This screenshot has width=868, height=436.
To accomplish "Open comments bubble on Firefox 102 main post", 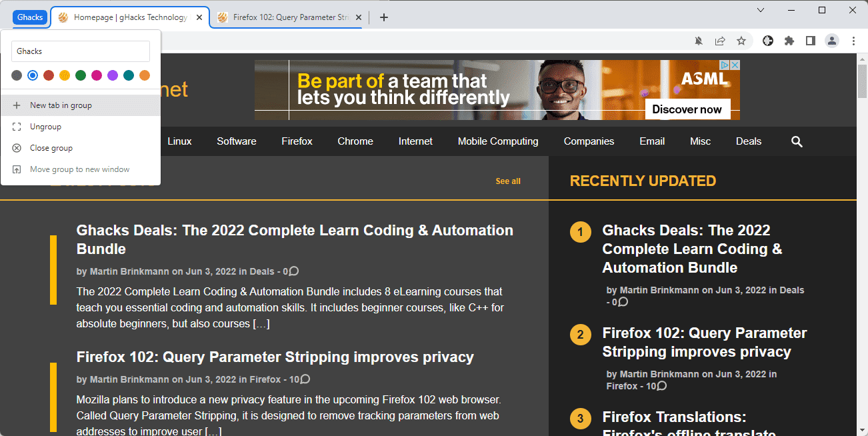I will 305,379.
